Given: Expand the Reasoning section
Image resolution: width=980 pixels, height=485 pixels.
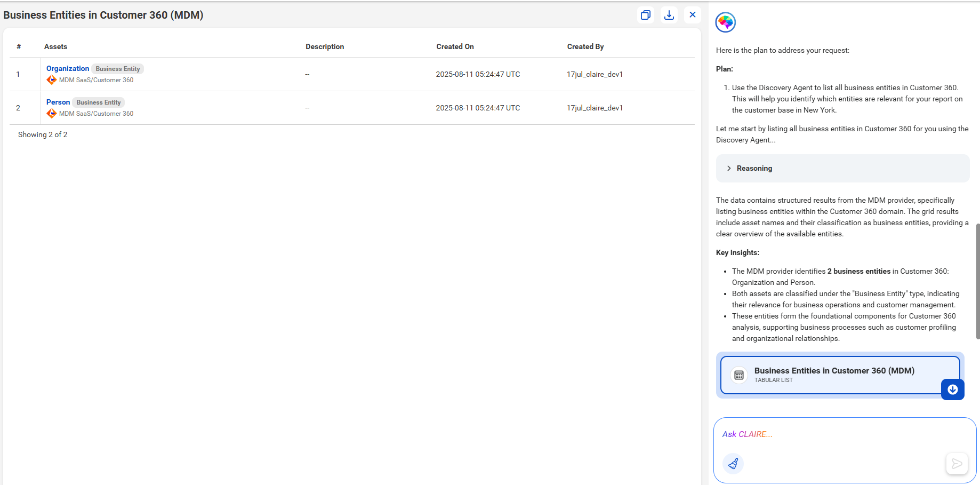Looking at the screenshot, I should [843, 169].
